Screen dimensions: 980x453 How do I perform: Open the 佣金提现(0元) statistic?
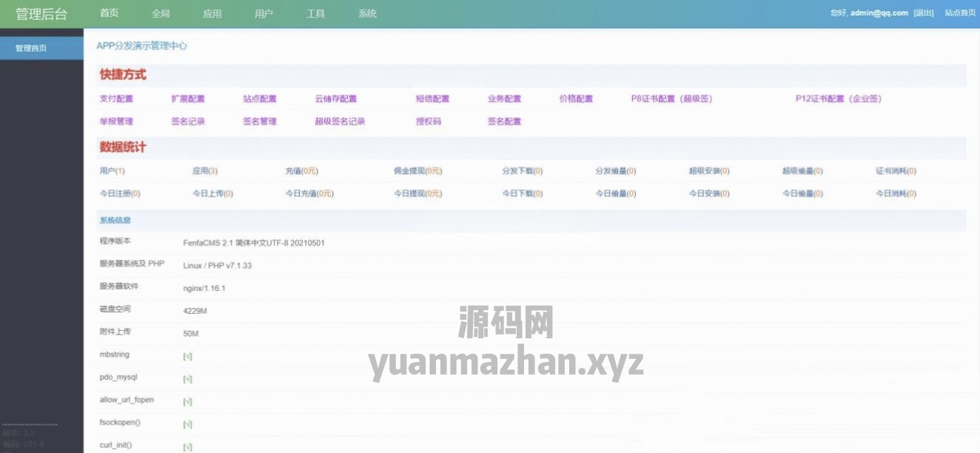(417, 171)
